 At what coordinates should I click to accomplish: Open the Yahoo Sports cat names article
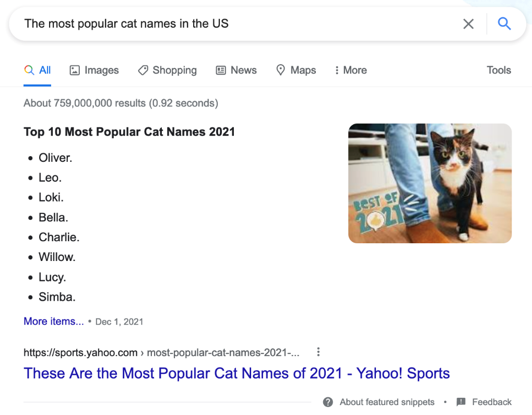(x=237, y=373)
